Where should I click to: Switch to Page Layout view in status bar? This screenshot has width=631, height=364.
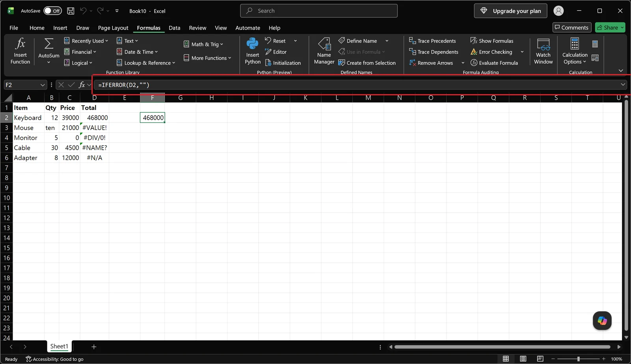tap(523, 359)
